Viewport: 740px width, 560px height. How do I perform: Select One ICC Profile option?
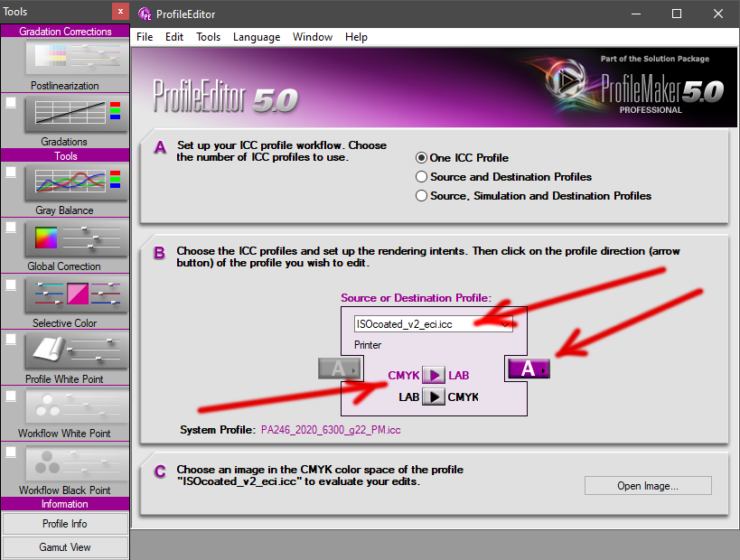[421, 157]
